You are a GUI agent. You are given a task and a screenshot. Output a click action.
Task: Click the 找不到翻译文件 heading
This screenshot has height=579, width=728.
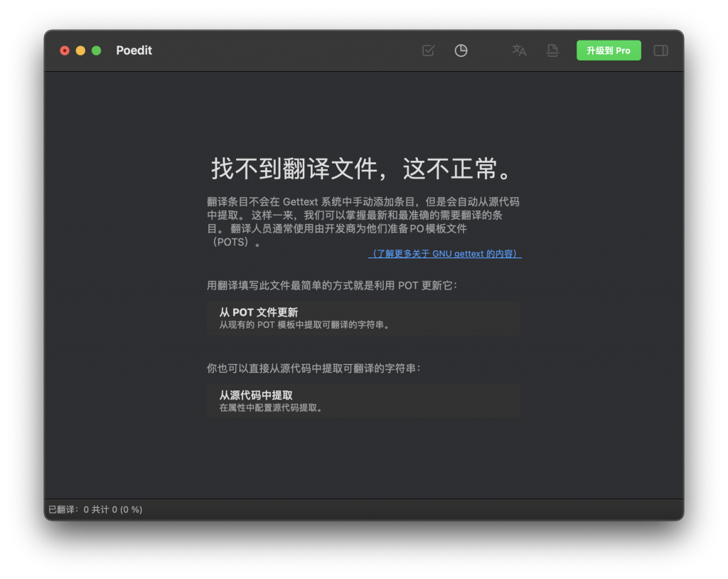pyautogui.click(x=363, y=168)
